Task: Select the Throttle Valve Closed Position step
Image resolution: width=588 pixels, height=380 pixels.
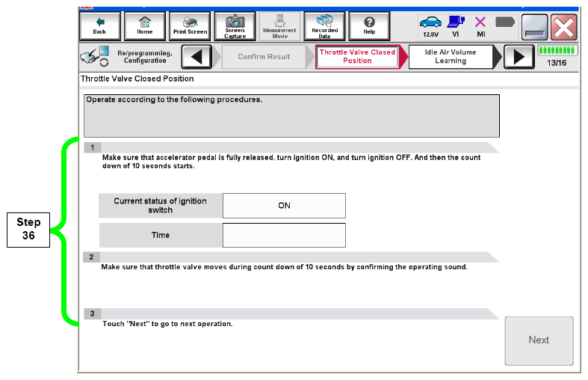Action: tap(357, 57)
